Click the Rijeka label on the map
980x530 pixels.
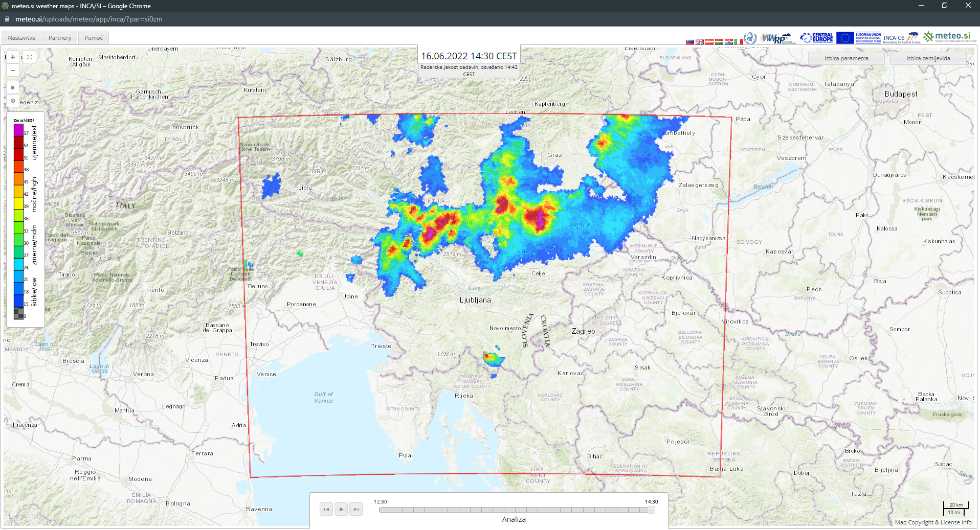pos(464,396)
